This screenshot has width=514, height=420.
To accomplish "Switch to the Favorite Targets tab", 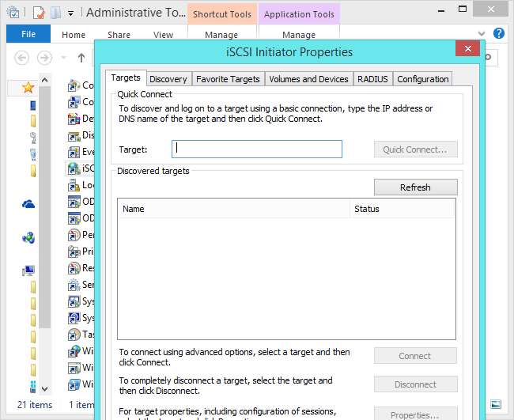I will click(228, 79).
